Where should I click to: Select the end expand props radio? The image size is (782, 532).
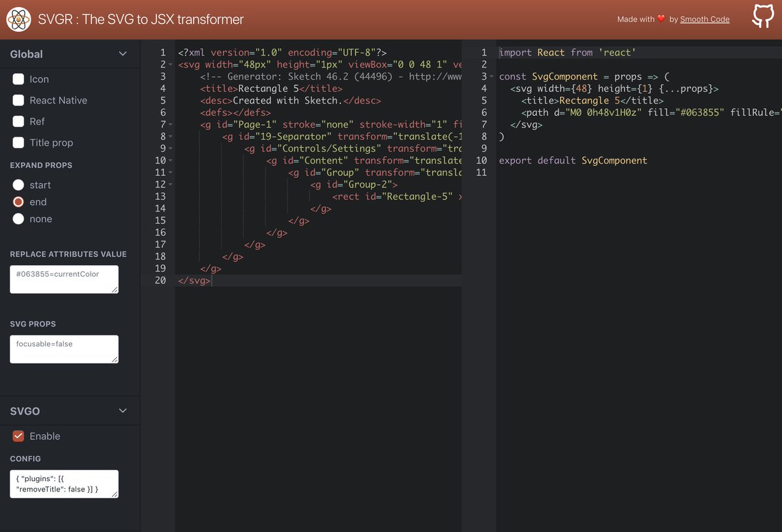[18, 202]
